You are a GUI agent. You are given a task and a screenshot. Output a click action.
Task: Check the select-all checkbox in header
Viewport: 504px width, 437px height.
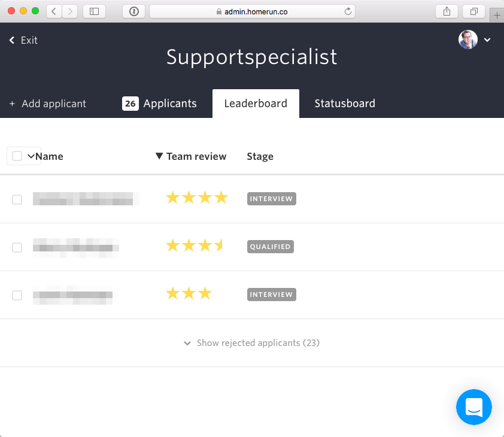pos(17,156)
